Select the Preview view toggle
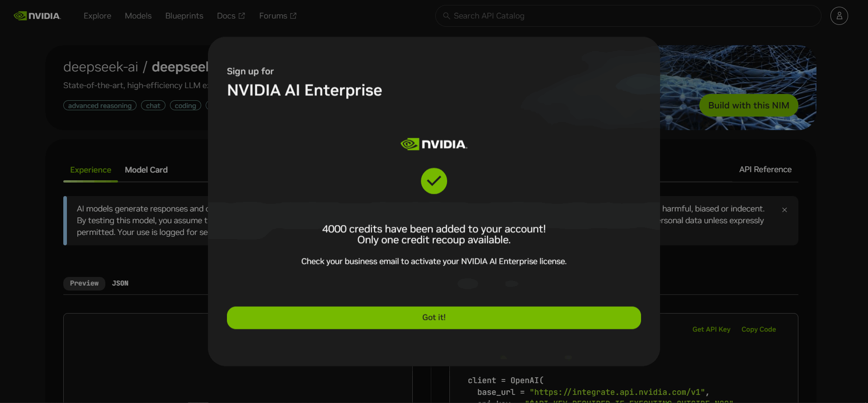This screenshot has height=403, width=868. [x=84, y=283]
